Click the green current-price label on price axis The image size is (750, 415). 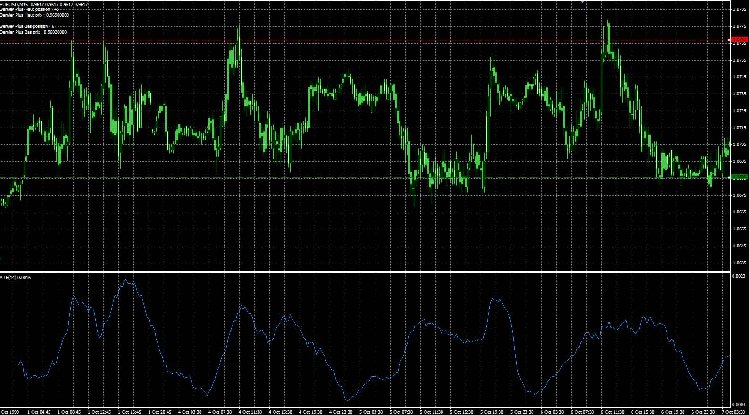click(739, 177)
